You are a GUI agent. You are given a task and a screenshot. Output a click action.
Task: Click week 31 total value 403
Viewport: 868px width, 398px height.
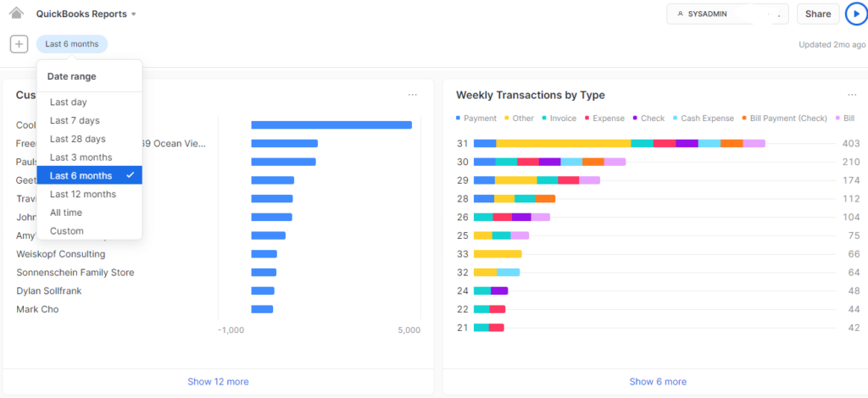click(x=850, y=144)
